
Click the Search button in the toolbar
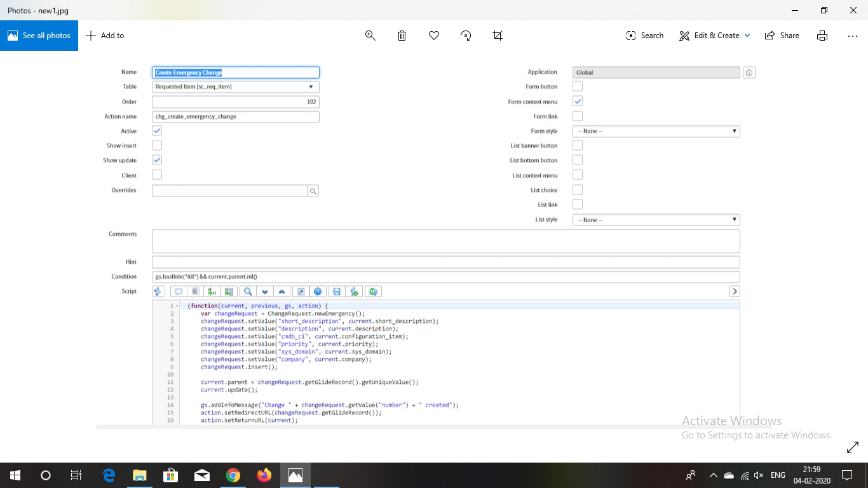(644, 36)
